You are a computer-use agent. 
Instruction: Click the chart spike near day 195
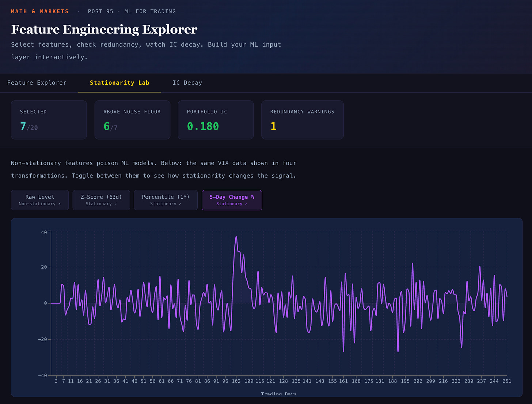[x=413, y=263]
